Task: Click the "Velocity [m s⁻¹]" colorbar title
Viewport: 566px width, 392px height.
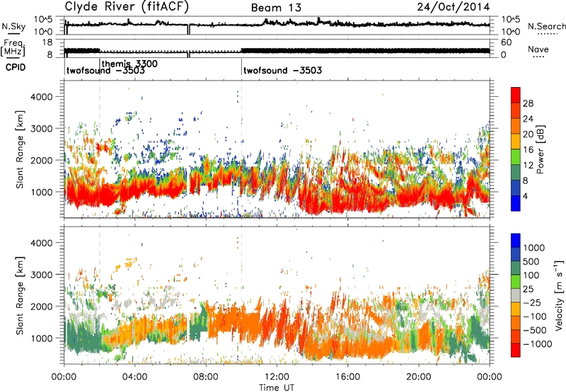Action: click(559, 294)
